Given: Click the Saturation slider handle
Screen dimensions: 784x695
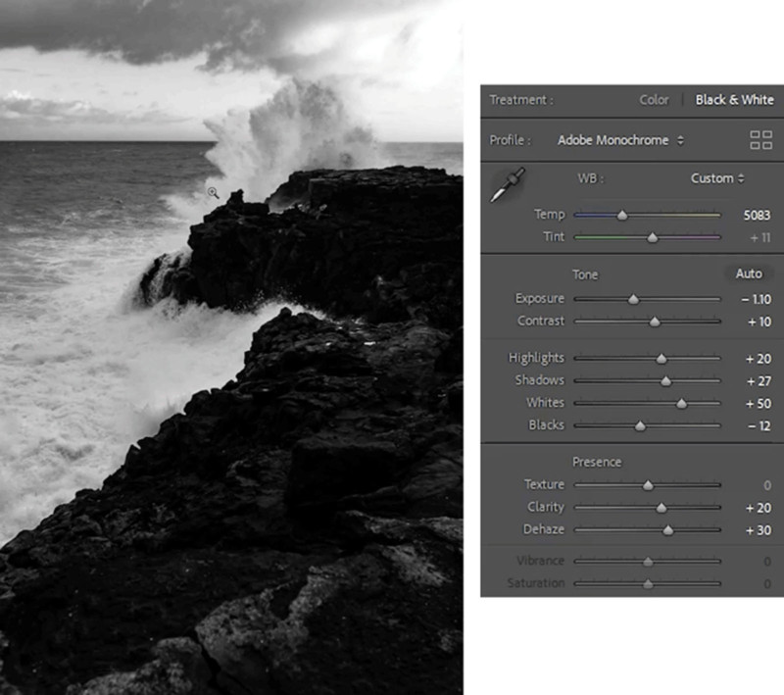Looking at the screenshot, I should pyautogui.click(x=648, y=583).
